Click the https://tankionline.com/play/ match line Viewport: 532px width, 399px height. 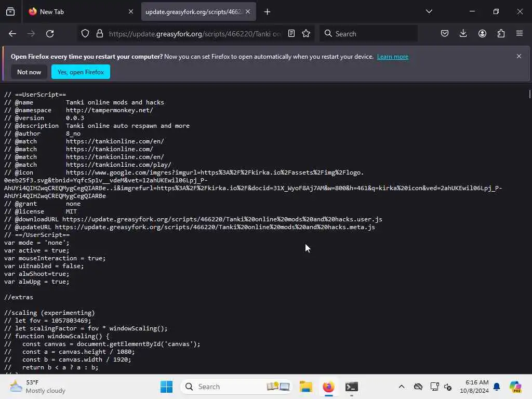(119, 165)
